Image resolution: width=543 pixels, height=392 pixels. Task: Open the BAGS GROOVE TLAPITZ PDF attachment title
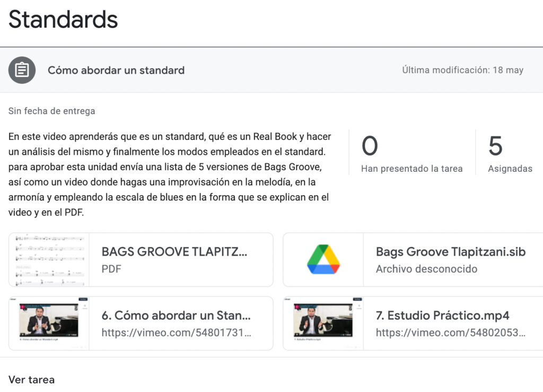tap(174, 251)
